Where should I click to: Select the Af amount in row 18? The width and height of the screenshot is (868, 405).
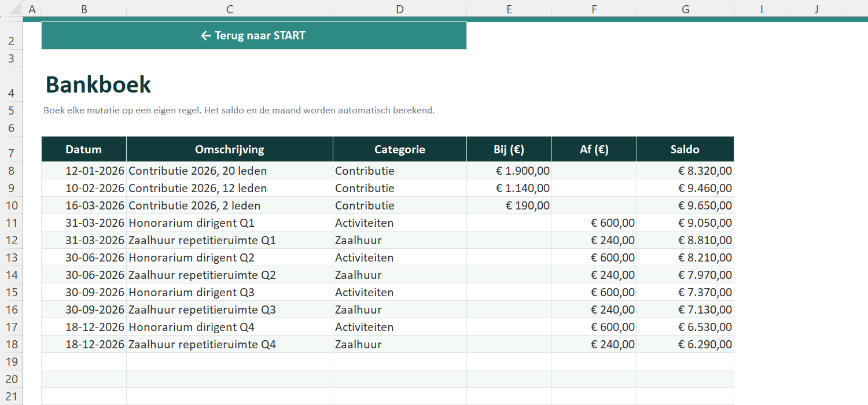594,344
